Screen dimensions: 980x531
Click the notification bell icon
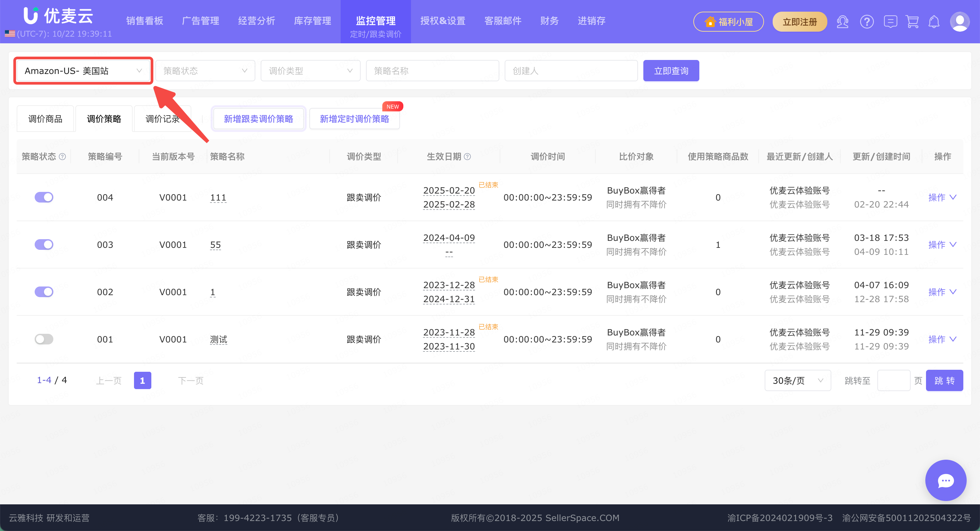tap(934, 22)
